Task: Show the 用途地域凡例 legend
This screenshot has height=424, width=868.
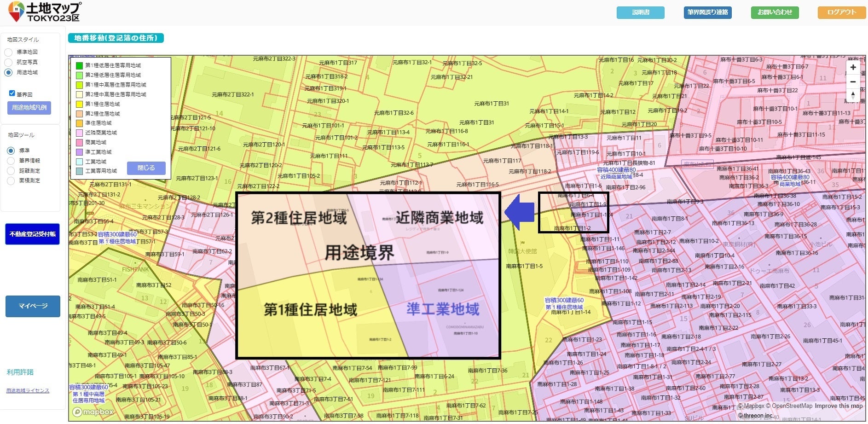Action: coord(29,108)
